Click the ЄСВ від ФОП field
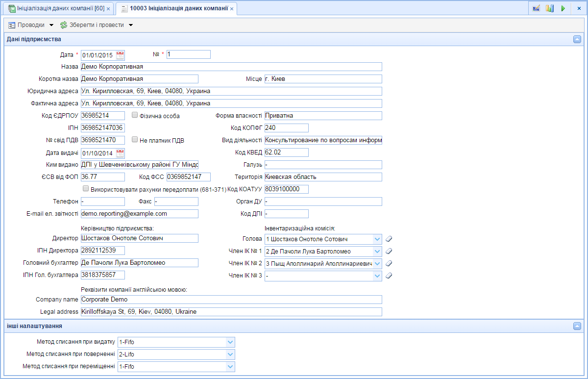The image size is (588, 379). (103, 177)
